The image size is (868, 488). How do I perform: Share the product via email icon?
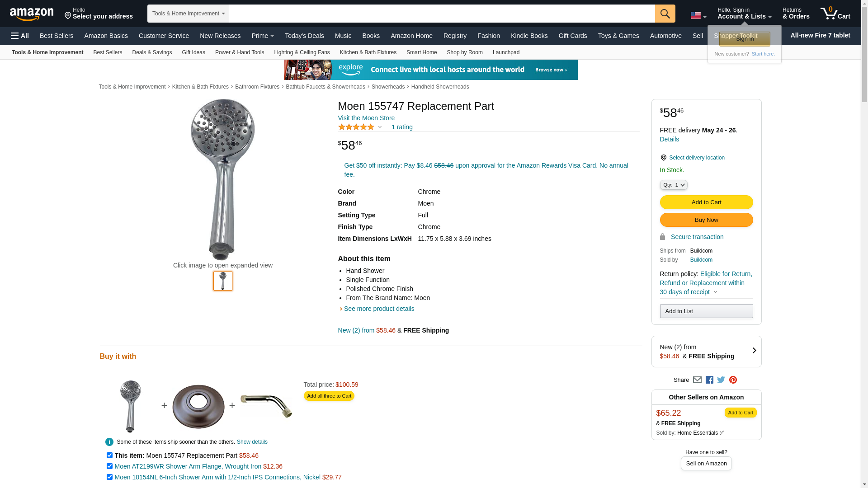tap(697, 380)
